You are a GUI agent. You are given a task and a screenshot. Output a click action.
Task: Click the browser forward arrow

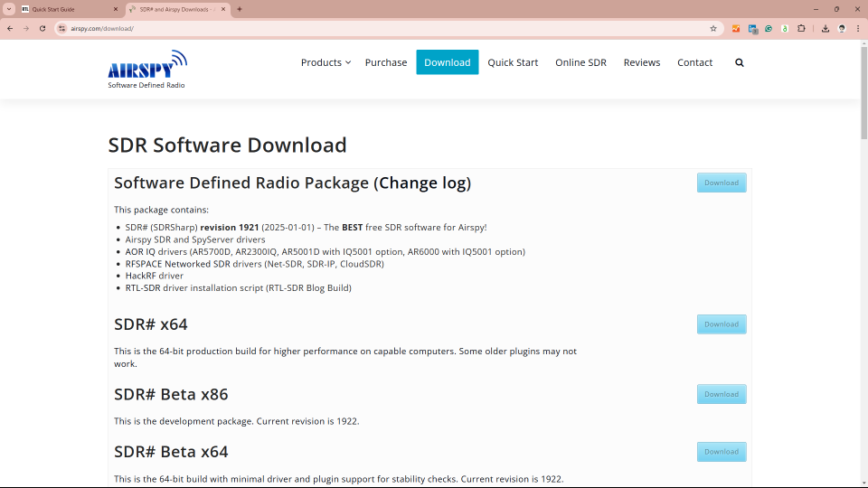[26, 28]
